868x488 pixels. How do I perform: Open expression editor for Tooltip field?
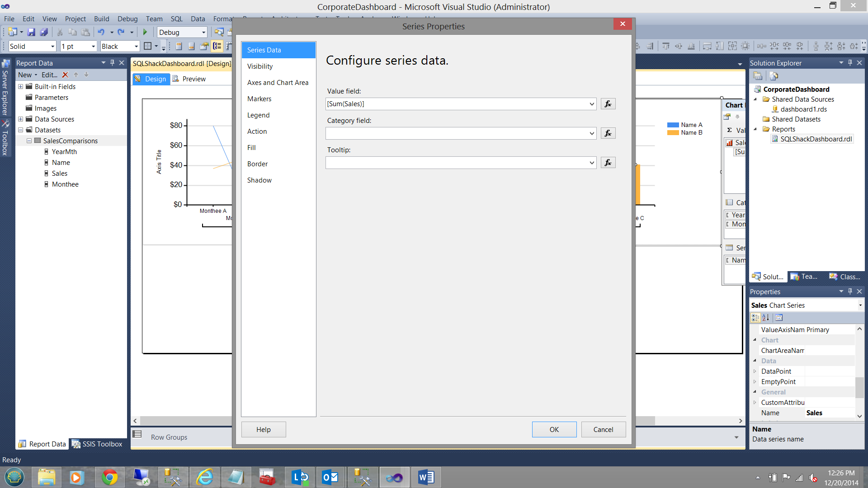[608, 163]
